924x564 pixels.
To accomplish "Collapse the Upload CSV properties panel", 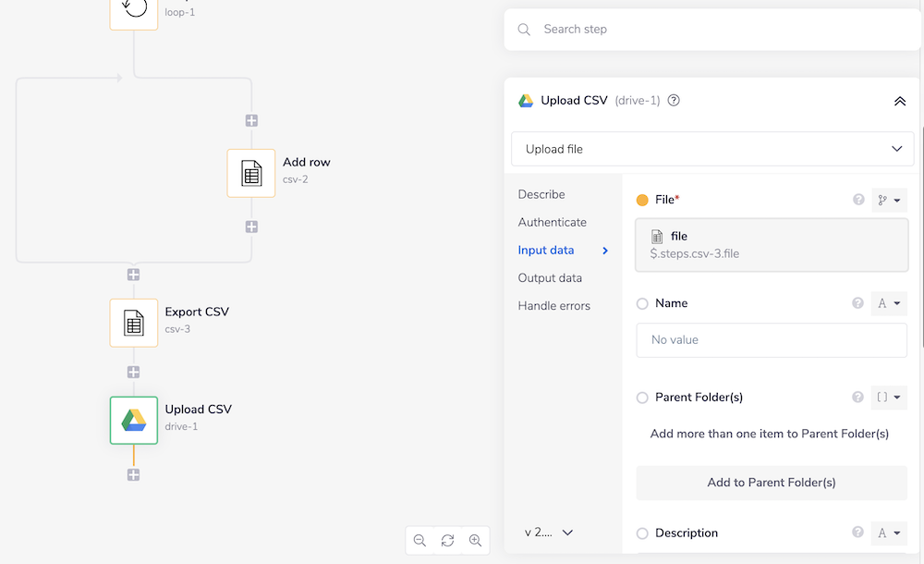I will pos(900,101).
